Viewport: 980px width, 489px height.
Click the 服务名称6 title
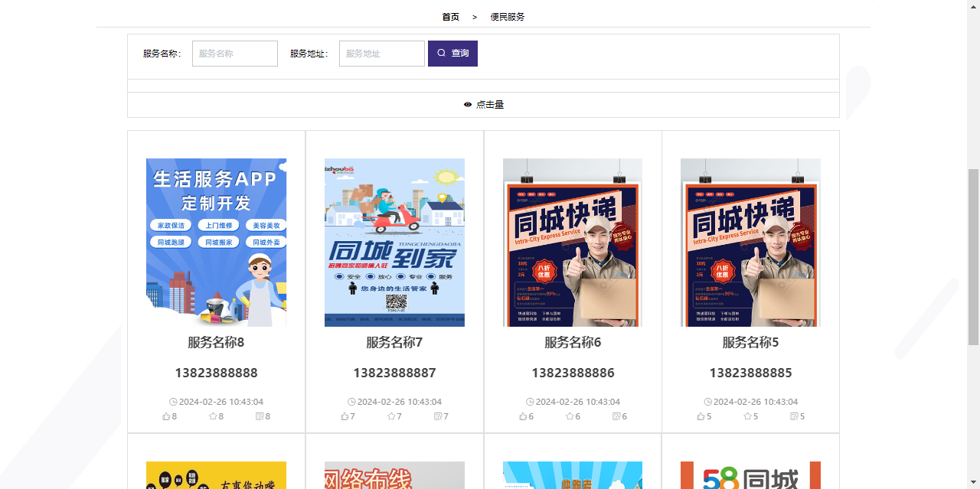tap(573, 343)
